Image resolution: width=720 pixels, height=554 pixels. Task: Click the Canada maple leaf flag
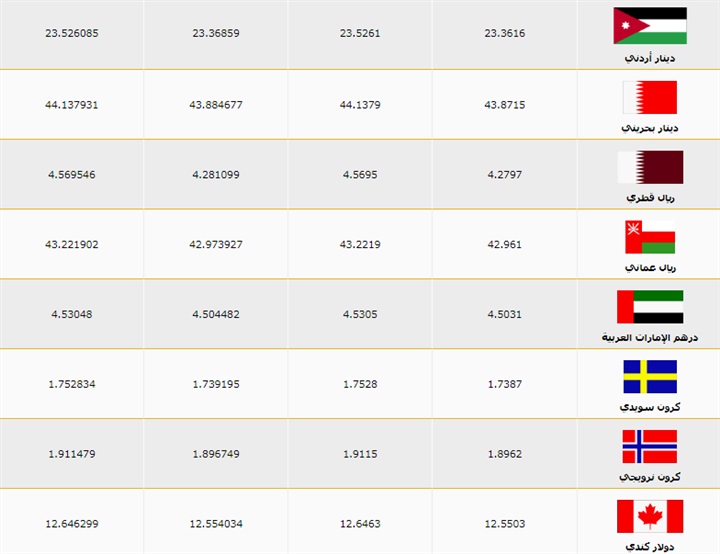(650, 516)
